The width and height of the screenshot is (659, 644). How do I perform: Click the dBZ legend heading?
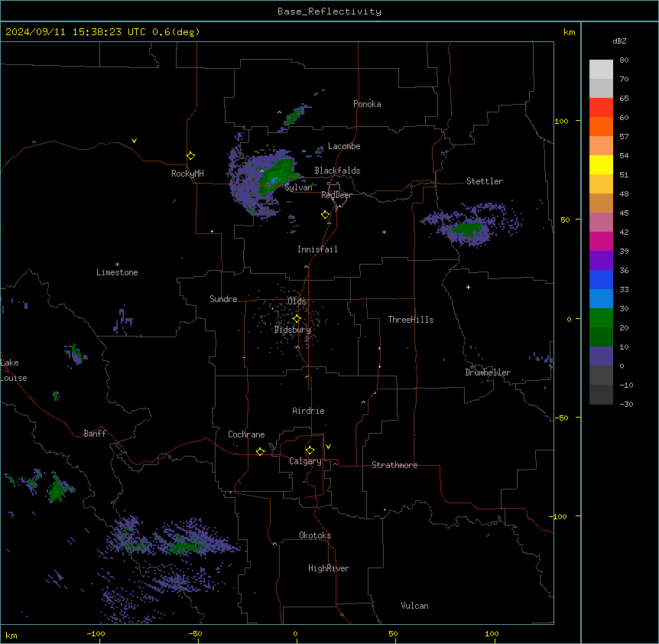[619, 41]
